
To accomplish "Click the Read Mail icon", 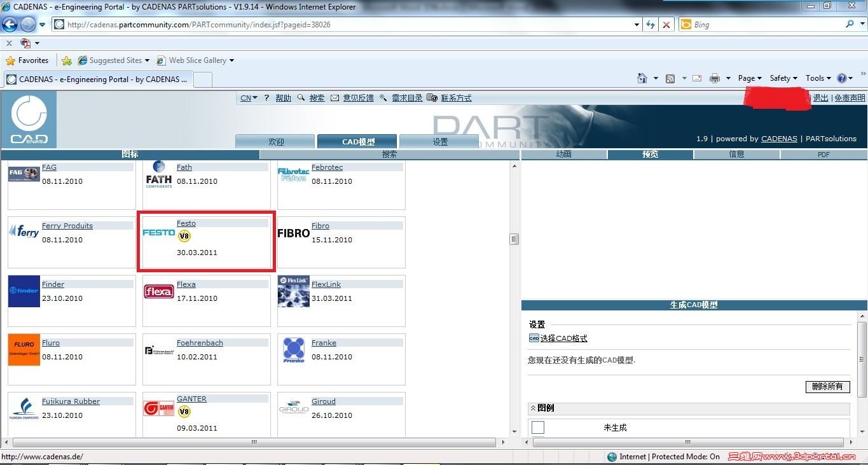I will [x=697, y=78].
